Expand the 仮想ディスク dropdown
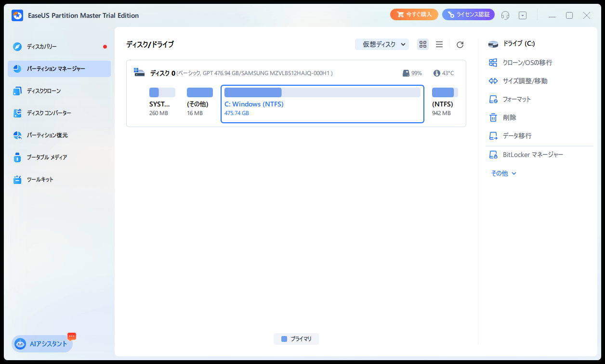This screenshot has width=605, height=364. 382,44
